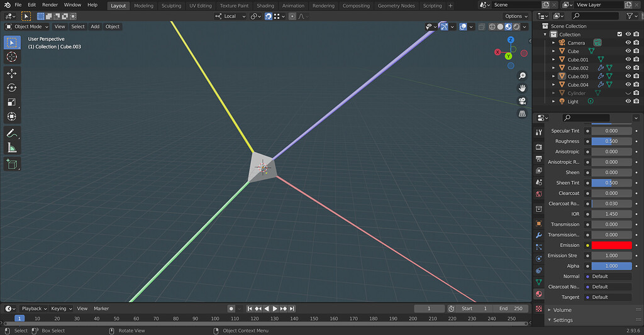Open the Object properties tab
Screen dimensions: 644x335
(x=539, y=223)
